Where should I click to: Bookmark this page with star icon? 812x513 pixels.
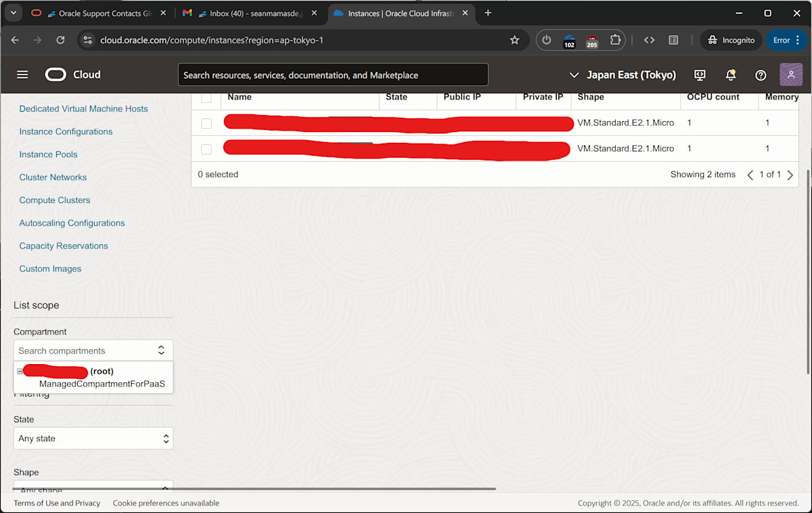click(x=514, y=40)
